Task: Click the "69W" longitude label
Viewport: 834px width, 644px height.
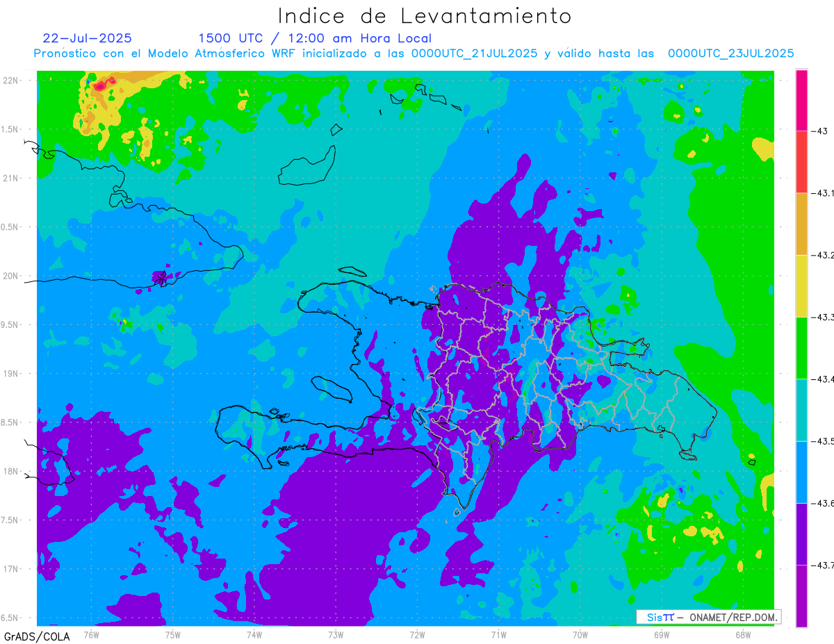Action: tap(661, 634)
